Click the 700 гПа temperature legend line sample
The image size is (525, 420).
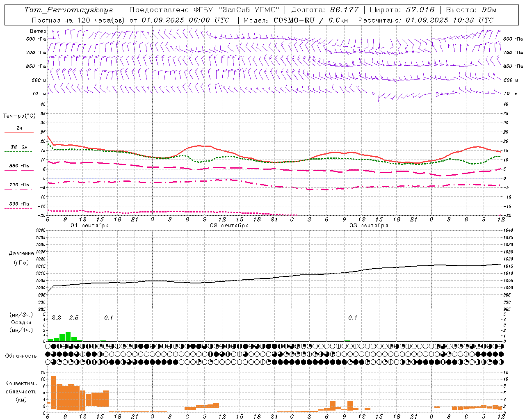[18, 189]
